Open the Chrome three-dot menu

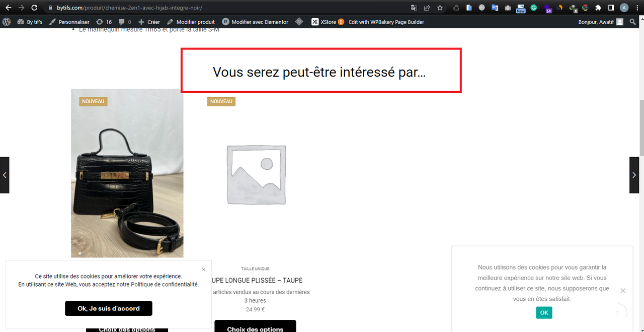click(637, 8)
